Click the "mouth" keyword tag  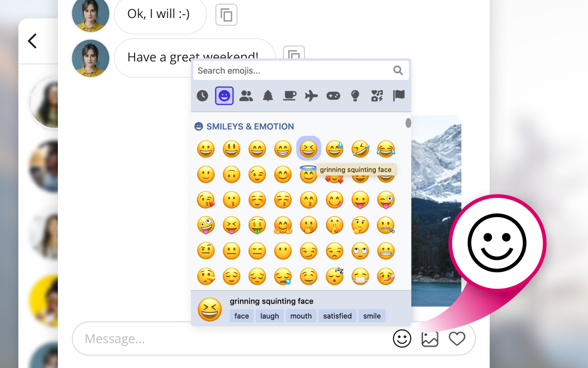click(301, 316)
